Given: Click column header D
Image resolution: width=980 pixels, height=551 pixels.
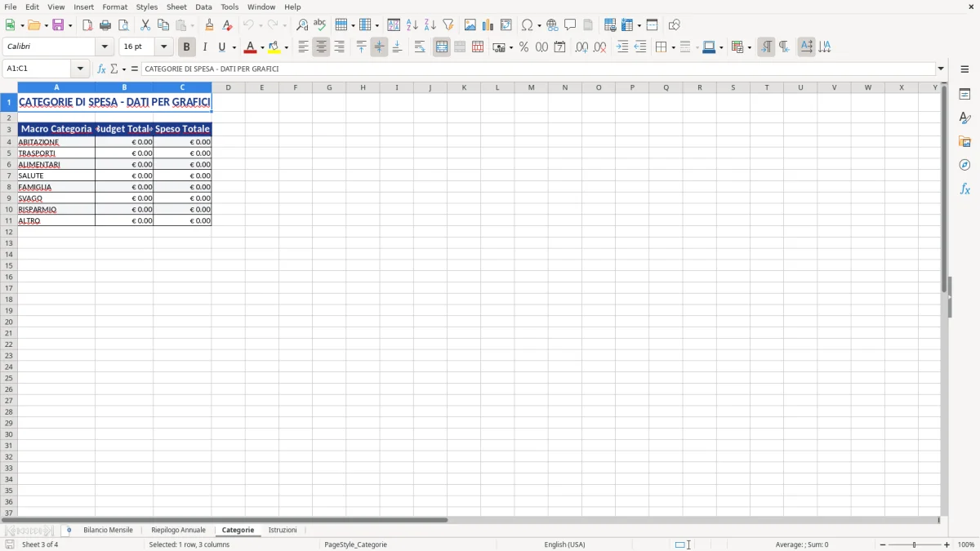Looking at the screenshot, I should coord(228,87).
